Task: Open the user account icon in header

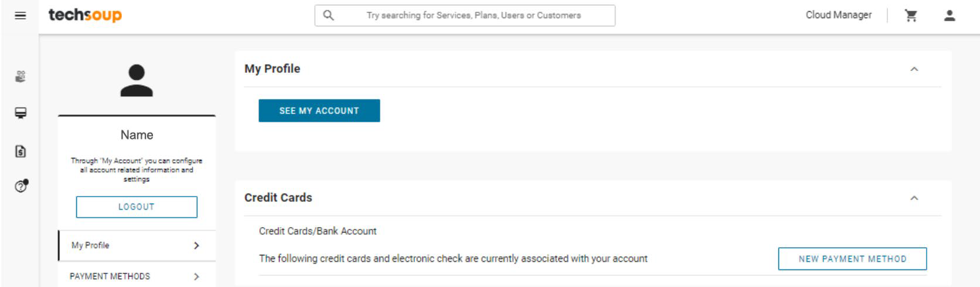Action: click(x=950, y=16)
